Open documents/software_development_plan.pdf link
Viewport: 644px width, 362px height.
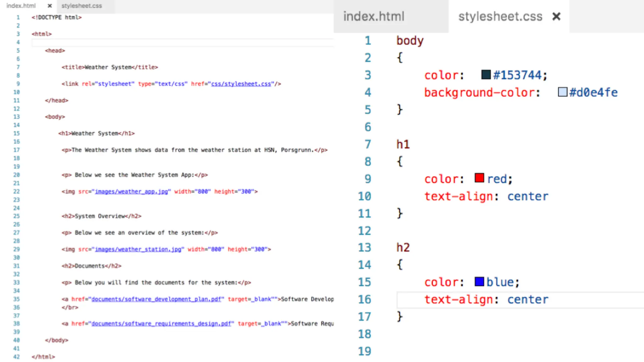pos(156,299)
